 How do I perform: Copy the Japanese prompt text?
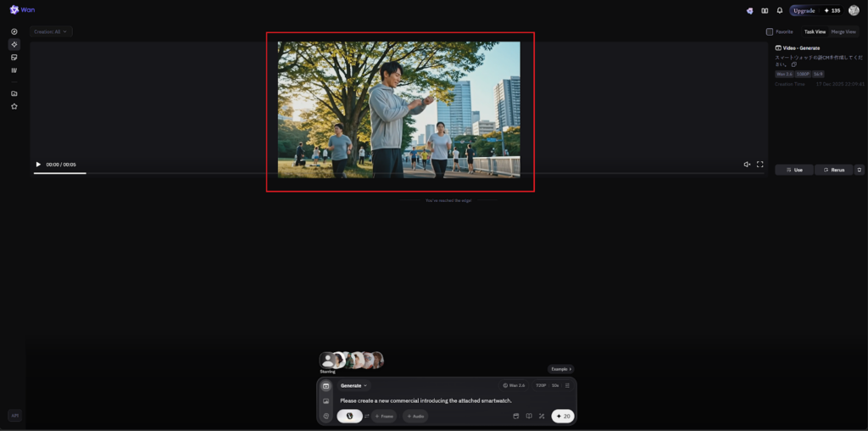tap(794, 64)
